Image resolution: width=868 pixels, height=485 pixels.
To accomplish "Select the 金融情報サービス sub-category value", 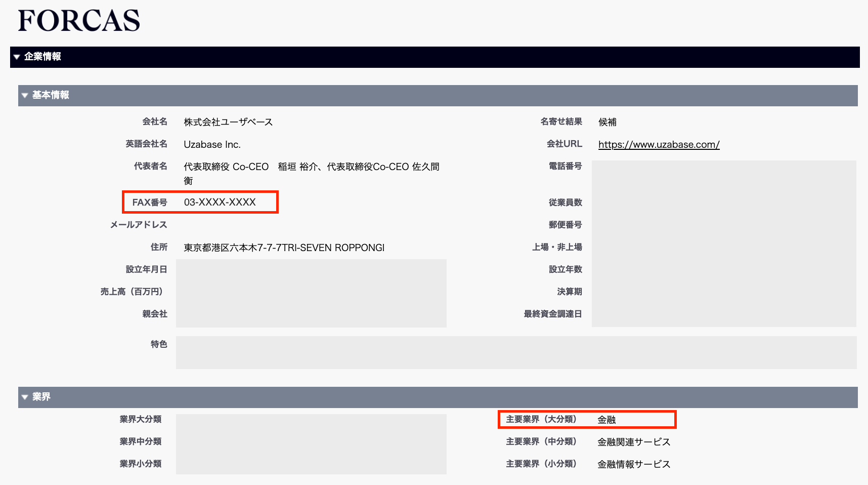I will click(634, 464).
